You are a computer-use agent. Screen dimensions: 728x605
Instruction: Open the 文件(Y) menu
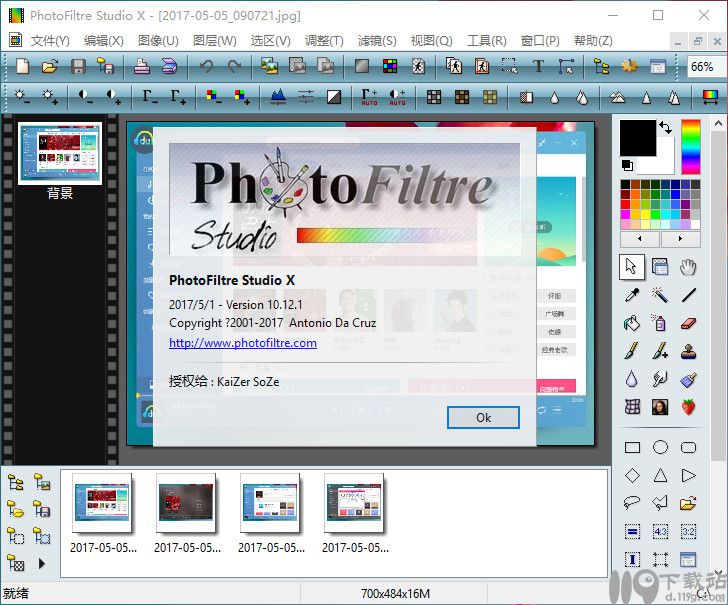50,41
